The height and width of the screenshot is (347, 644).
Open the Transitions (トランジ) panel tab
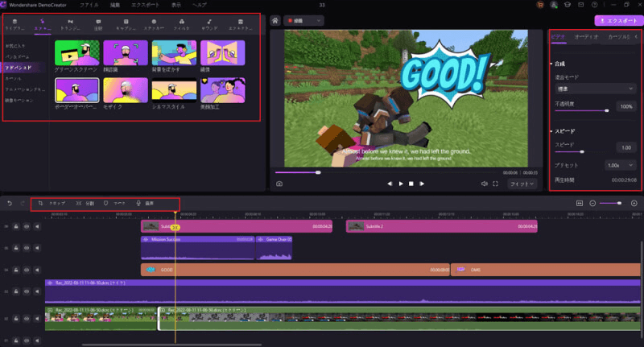click(70, 25)
